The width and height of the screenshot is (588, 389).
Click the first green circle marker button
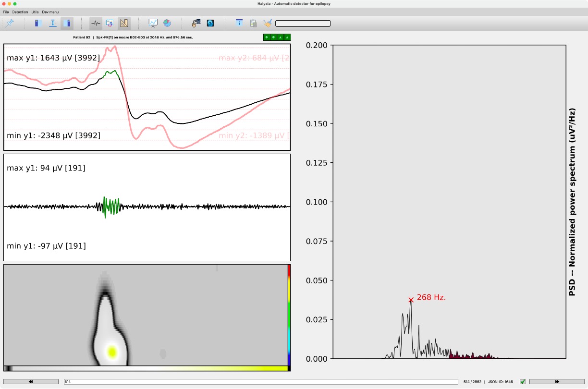click(266, 37)
